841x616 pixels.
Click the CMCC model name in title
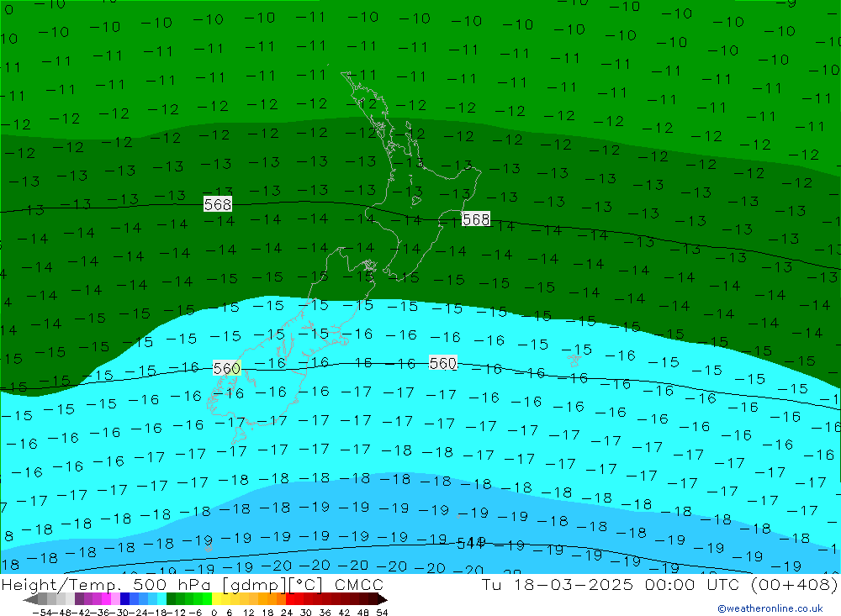tap(359, 584)
